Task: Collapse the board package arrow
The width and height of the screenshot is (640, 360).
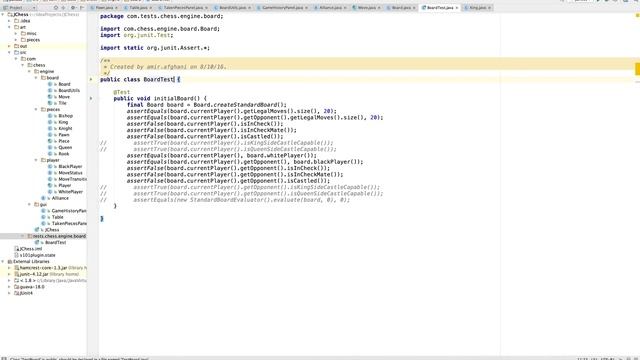Action: point(36,78)
